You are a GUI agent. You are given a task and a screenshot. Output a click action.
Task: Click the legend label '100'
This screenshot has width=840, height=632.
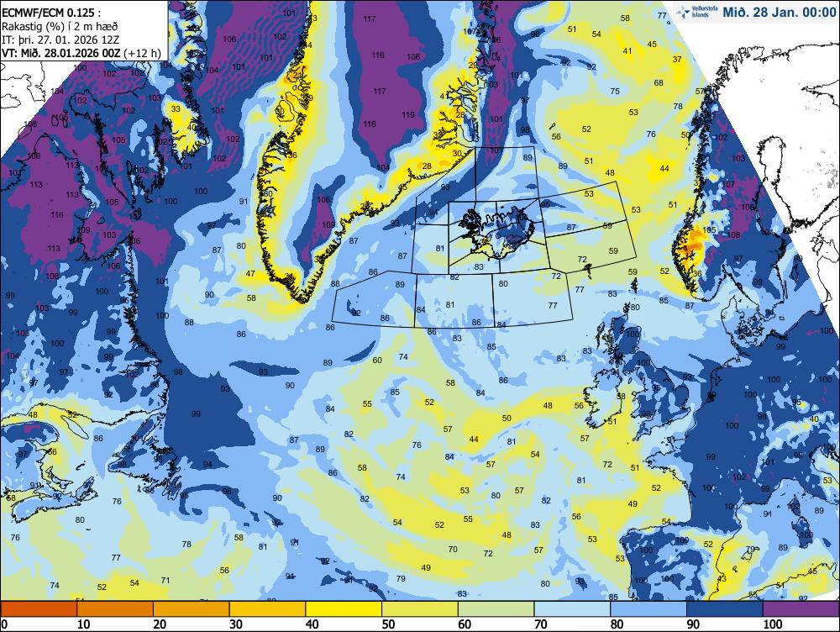[x=773, y=624]
